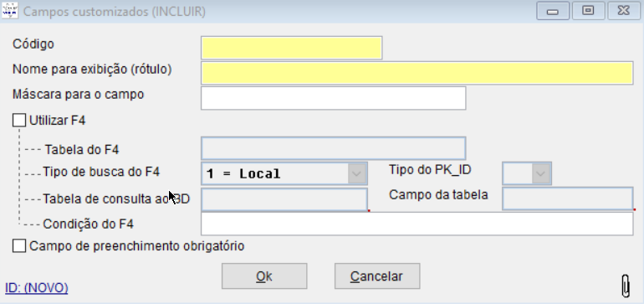Maximize the Campos customizados window
The height and width of the screenshot is (304, 644).
coord(588,11)
